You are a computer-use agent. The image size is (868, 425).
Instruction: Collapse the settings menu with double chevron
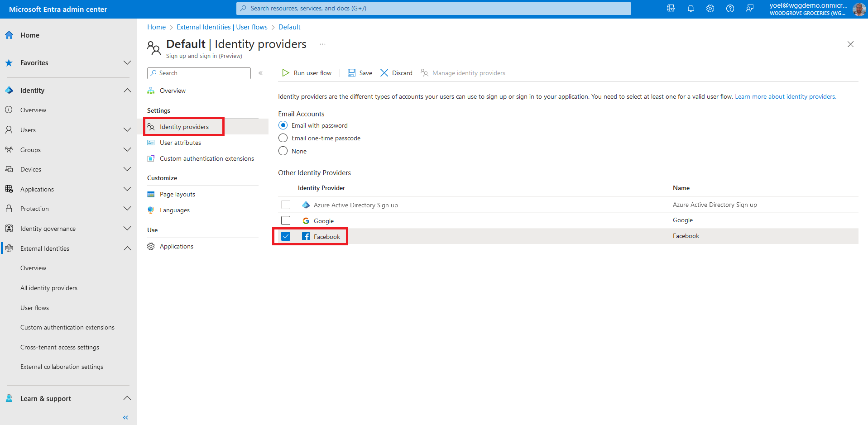pos(261,73)
